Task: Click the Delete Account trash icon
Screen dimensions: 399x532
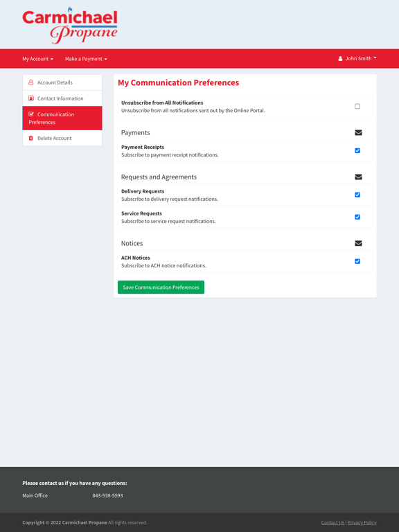Action: coord(31,138)
